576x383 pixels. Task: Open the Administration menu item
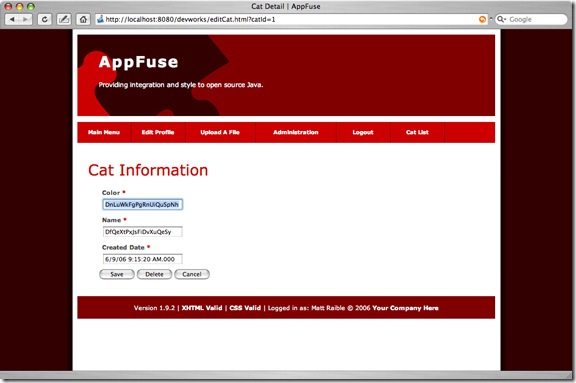click(296, 132)
